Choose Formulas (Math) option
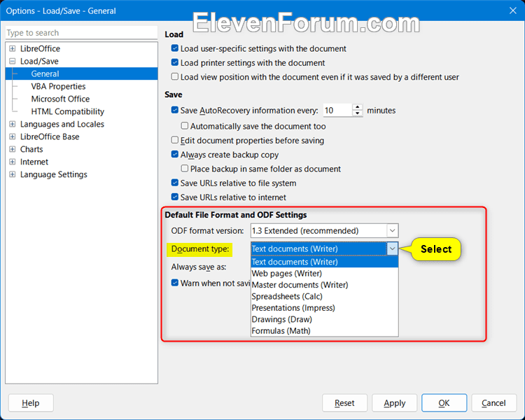Screen dimensions: 525x420 click(x=324, y=331)
